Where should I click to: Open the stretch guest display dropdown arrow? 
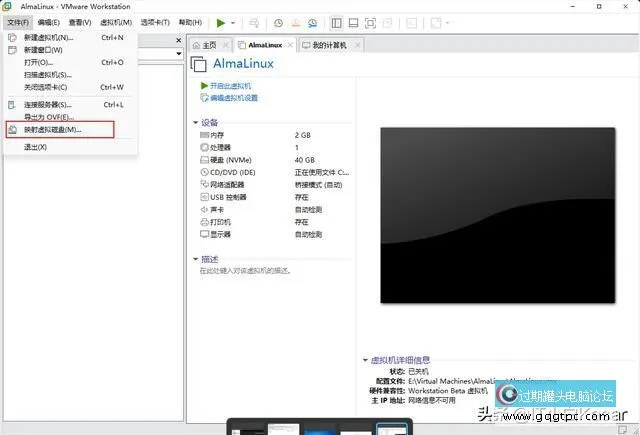tap(447, 23)
